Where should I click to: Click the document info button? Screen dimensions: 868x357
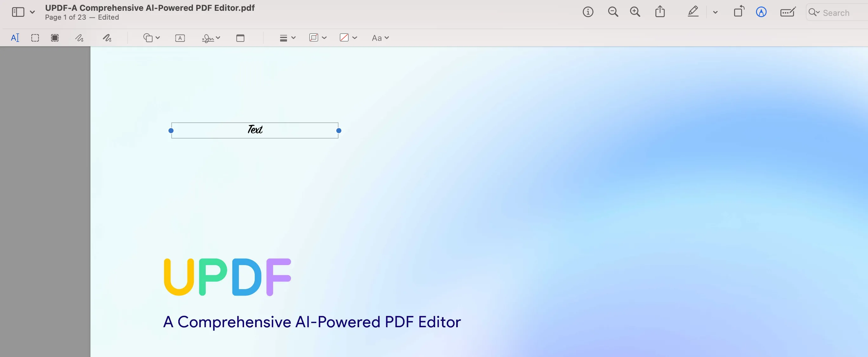coord(589,12)
